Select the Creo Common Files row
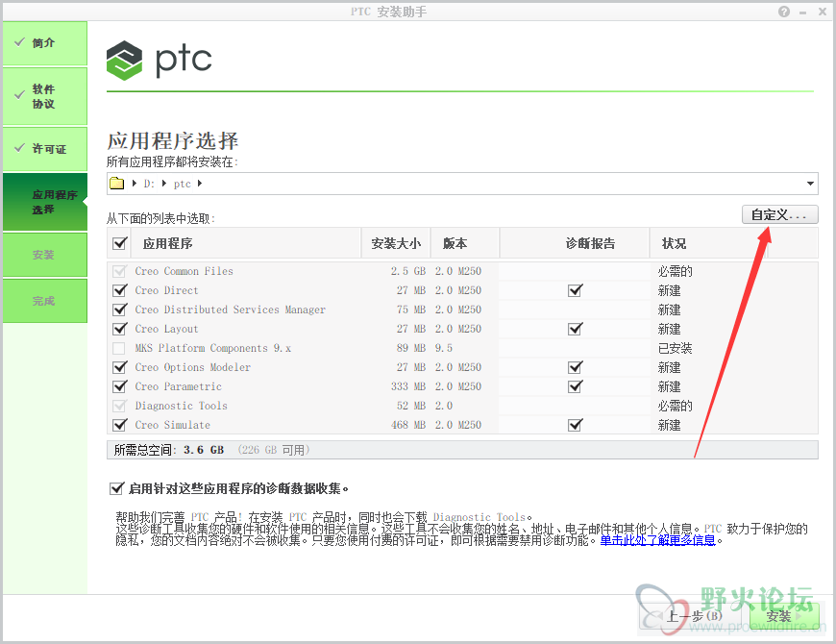This screenshot has height=644, width=836. pyautogui.click(x=463, y=271)
